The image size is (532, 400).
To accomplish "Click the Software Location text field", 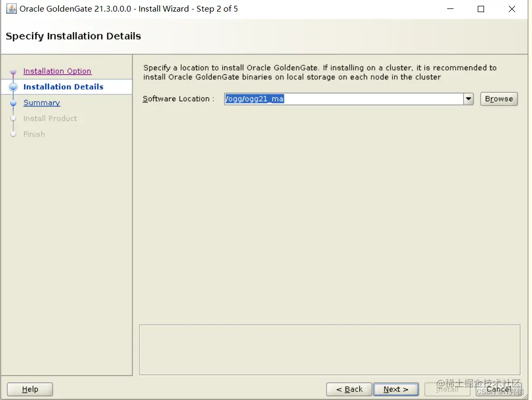I will pos(343,99).
